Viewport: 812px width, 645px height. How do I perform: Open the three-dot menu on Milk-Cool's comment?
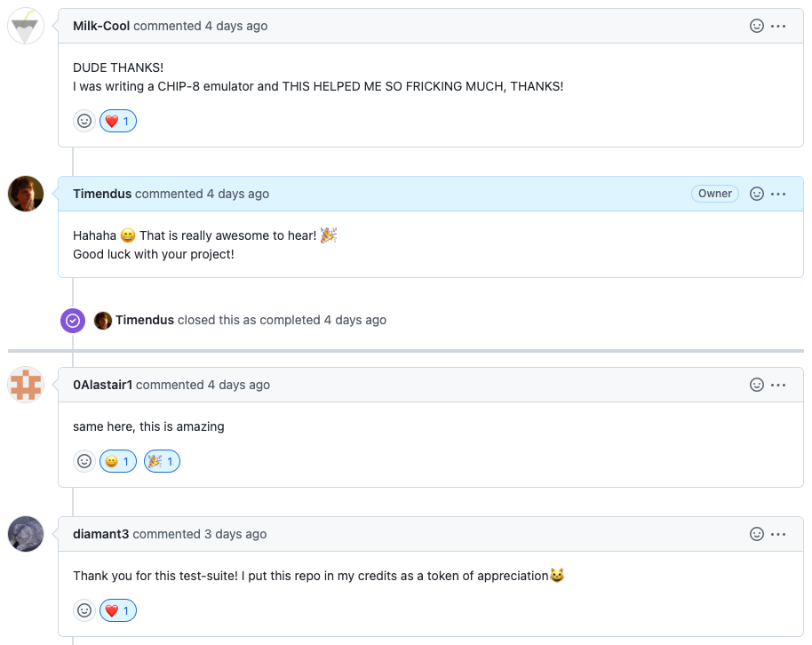pos(779,26)
